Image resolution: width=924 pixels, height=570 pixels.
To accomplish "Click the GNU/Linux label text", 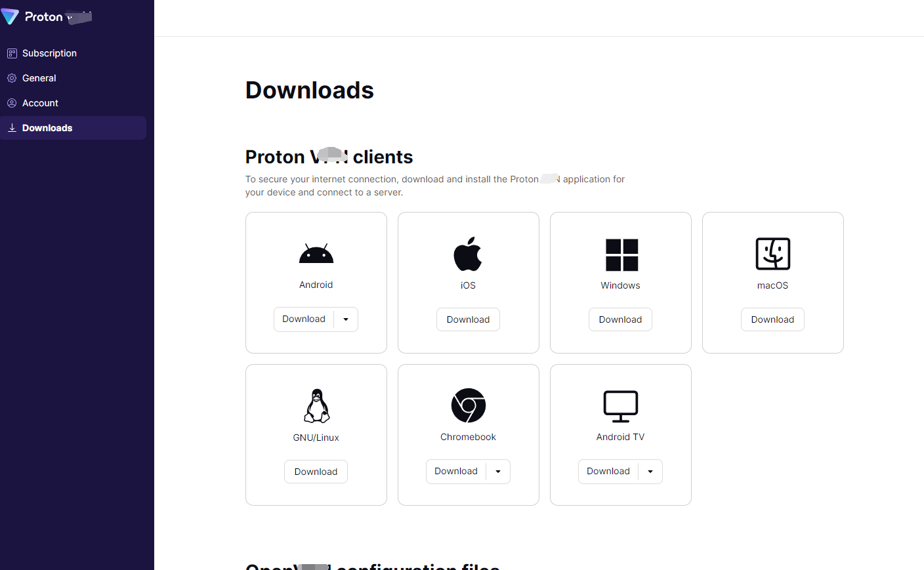I will pos(316,438).
